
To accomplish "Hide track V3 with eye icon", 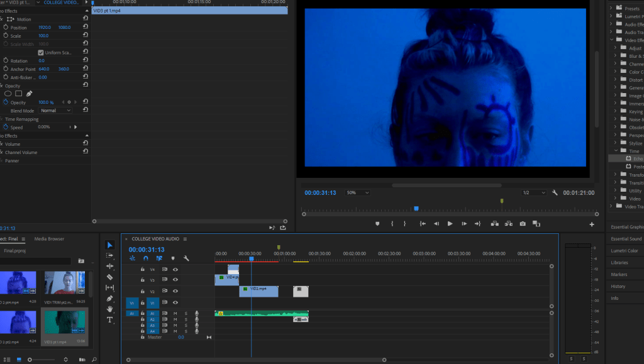I will click(x=175, y=280).
